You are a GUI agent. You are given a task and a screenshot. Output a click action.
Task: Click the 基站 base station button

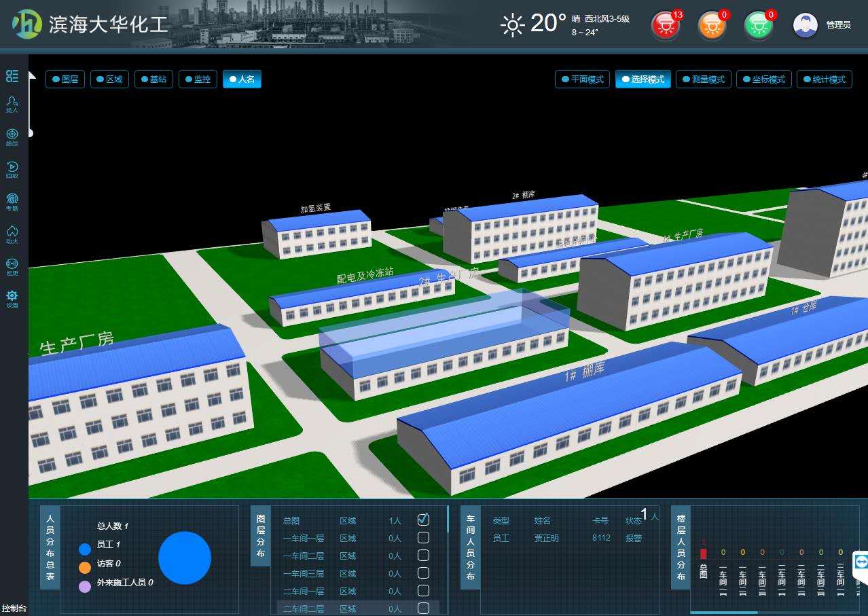[x=153, y=79]
